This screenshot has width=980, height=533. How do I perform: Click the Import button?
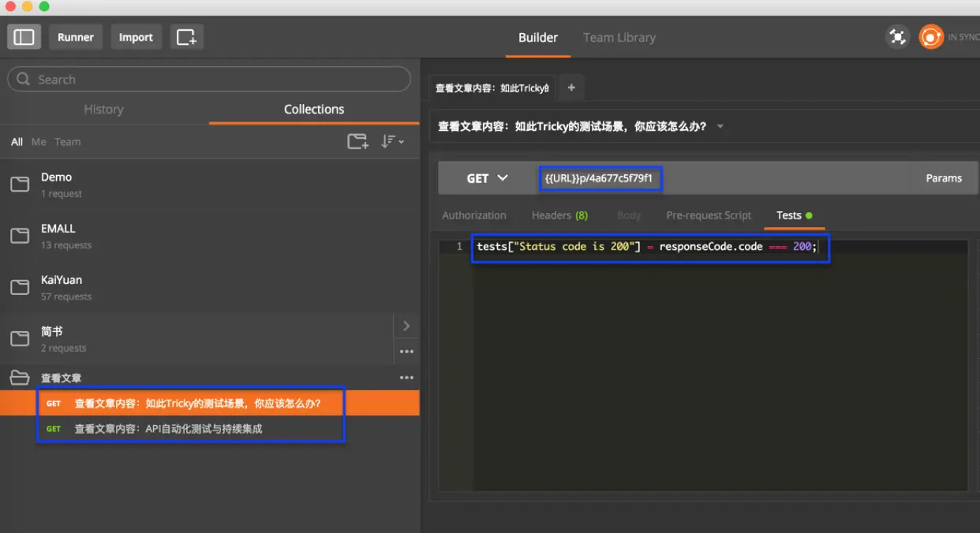coord(136,37)
